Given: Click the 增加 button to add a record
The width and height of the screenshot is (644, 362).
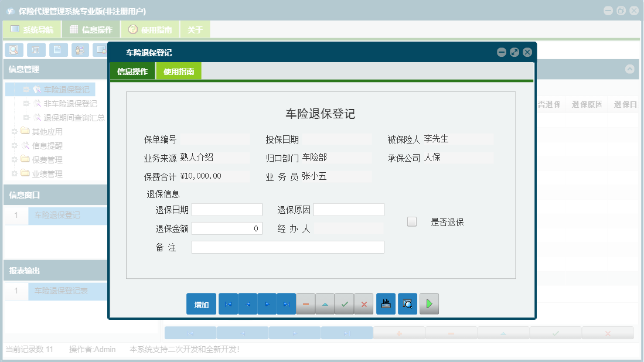Looking at the screenshot, I should point(201,303).
